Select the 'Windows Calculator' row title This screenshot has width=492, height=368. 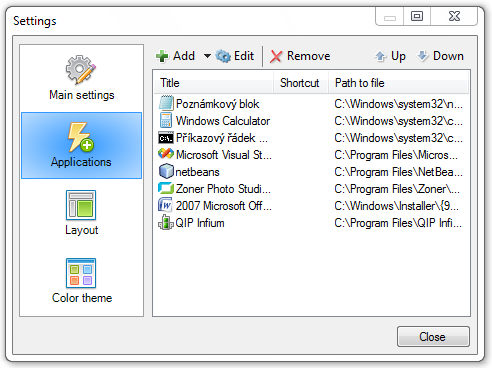[x=223, y=121]
